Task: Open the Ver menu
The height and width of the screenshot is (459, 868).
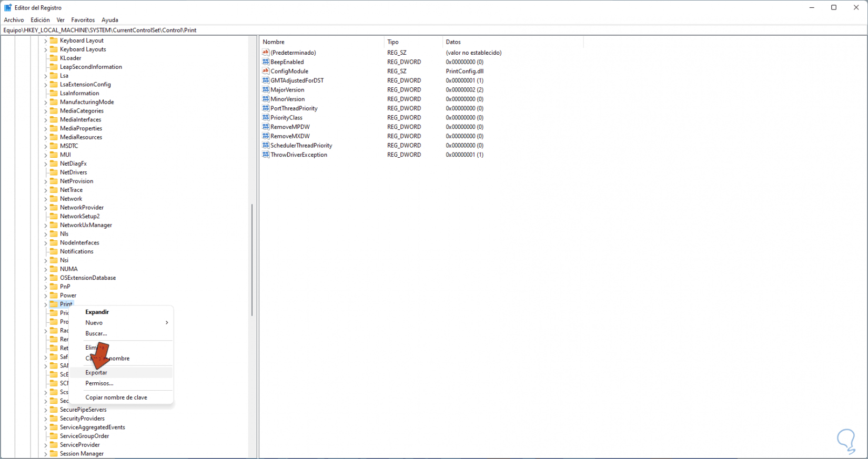Action: [60, 20]
